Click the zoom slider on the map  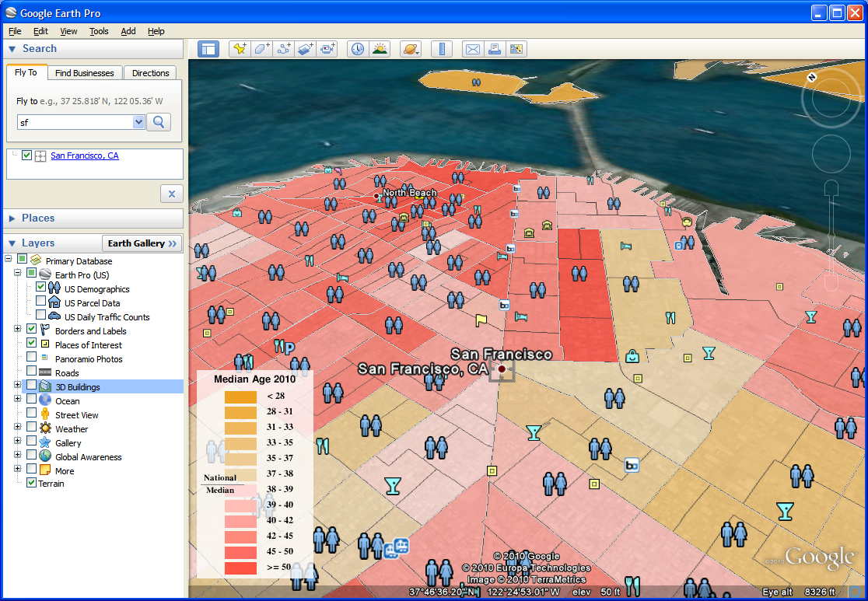tap(831, 236)
